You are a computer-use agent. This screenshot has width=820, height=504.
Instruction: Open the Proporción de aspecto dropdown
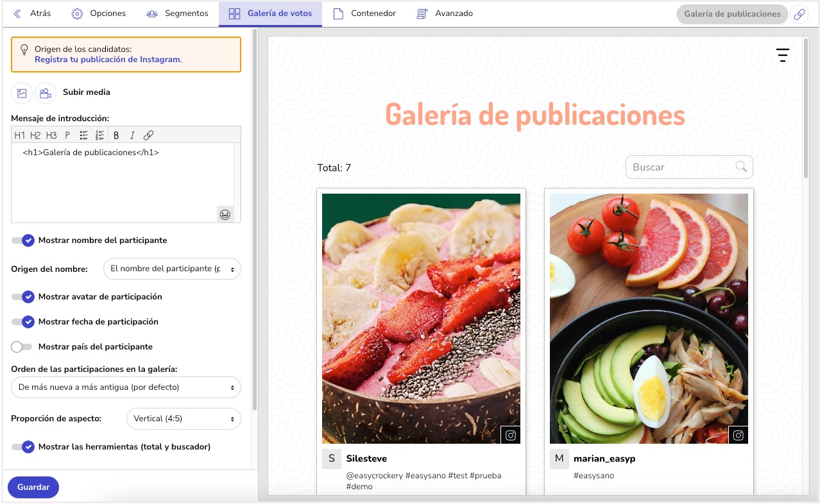(x=184, y=419)
